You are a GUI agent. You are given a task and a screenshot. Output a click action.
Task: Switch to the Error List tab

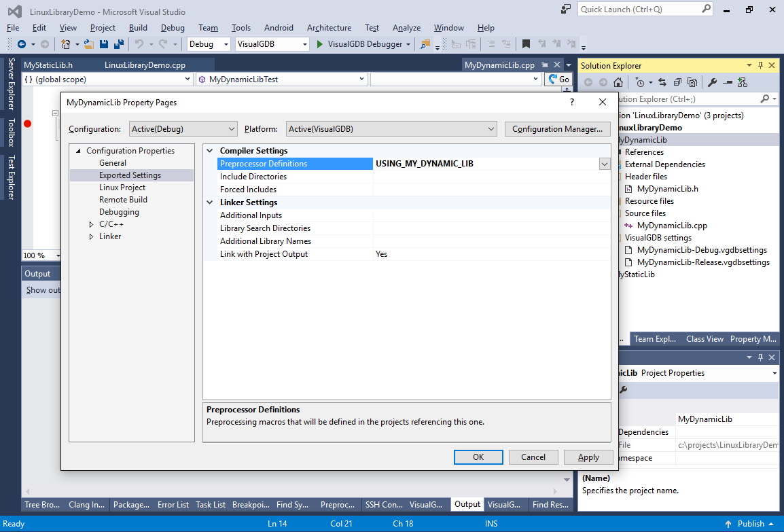point(173,505)
